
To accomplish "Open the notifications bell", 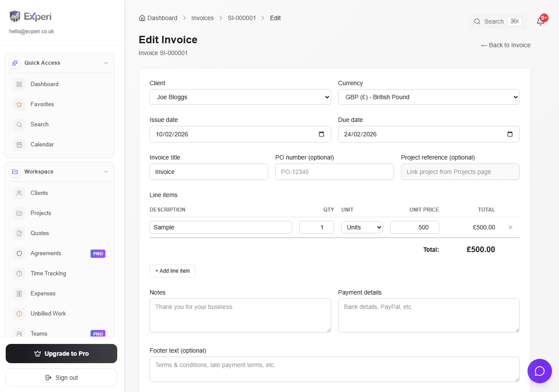I will 541,21.
